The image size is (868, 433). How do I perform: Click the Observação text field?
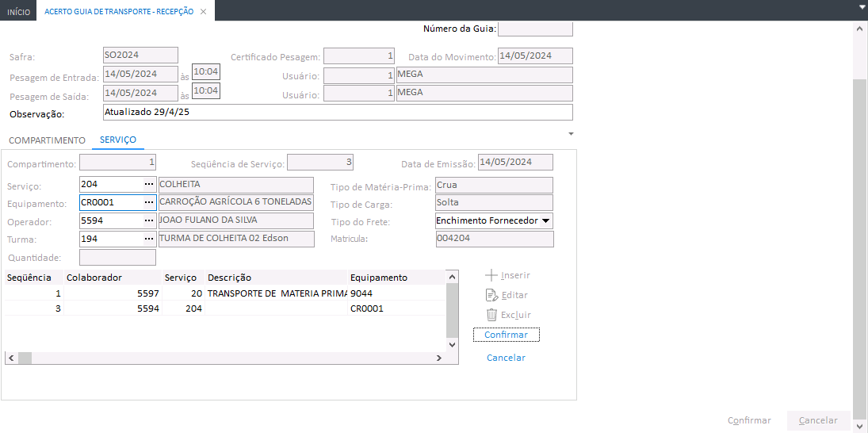pyautogui.click(x=338, y=113)
